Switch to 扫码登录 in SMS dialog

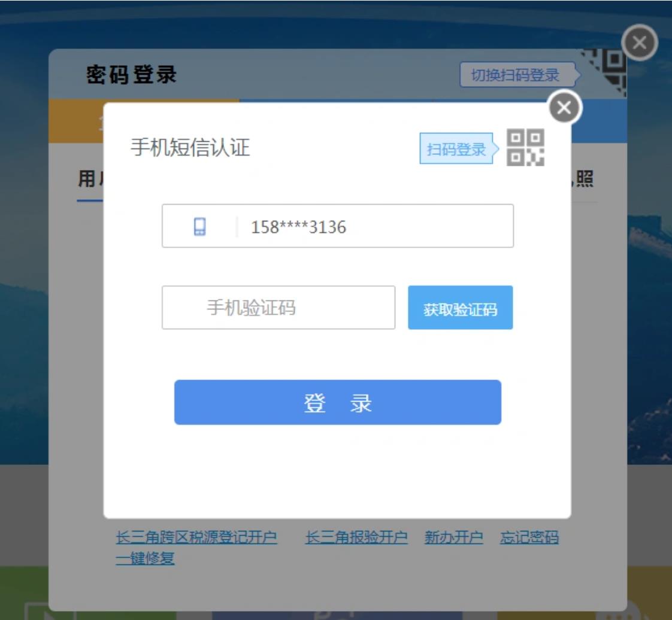456,148
